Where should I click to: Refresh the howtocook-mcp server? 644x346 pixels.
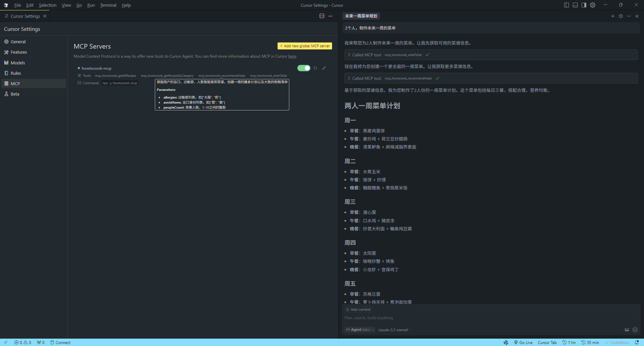tap(315, 68)
